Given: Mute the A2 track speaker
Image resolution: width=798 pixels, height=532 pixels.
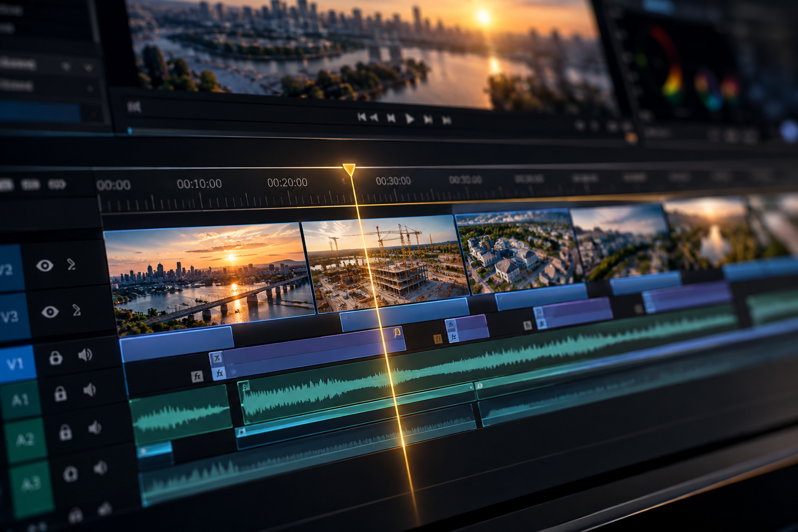Looking at the screenshot, I should 95,428.
